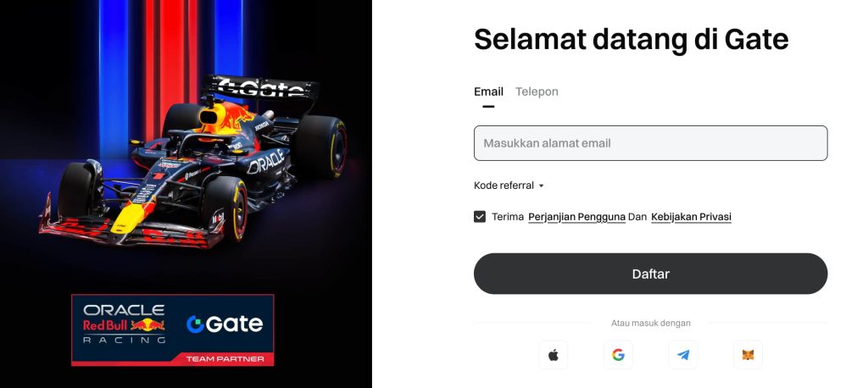Connect using the MetaMask fox icon

748,355
